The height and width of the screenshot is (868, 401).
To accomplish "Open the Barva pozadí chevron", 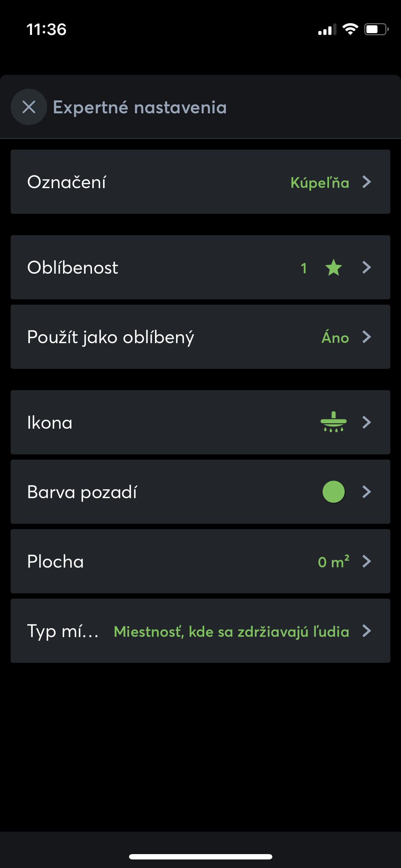I will (x=367, y=492).
